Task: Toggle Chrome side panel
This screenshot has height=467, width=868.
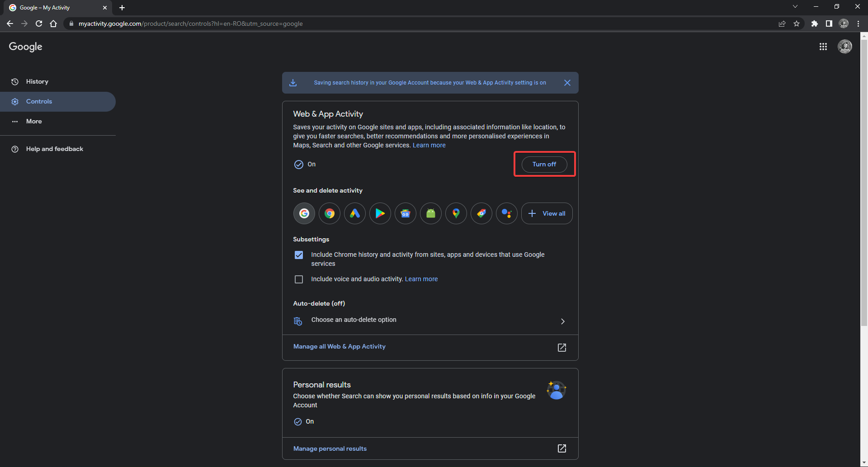Action: tap(829, 24)
